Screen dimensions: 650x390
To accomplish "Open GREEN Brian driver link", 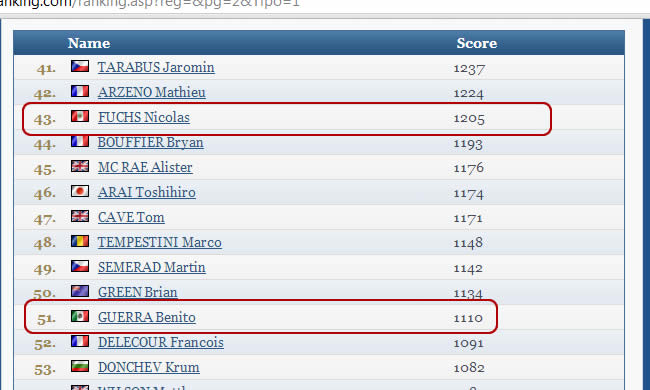I will pyautogui.click(x=138, y=292).
